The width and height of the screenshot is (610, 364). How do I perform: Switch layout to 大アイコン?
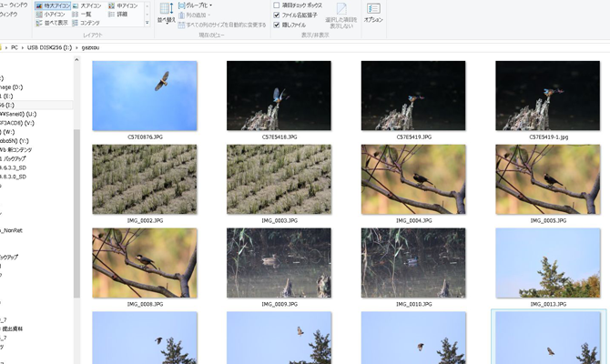[x=87, y=5]
